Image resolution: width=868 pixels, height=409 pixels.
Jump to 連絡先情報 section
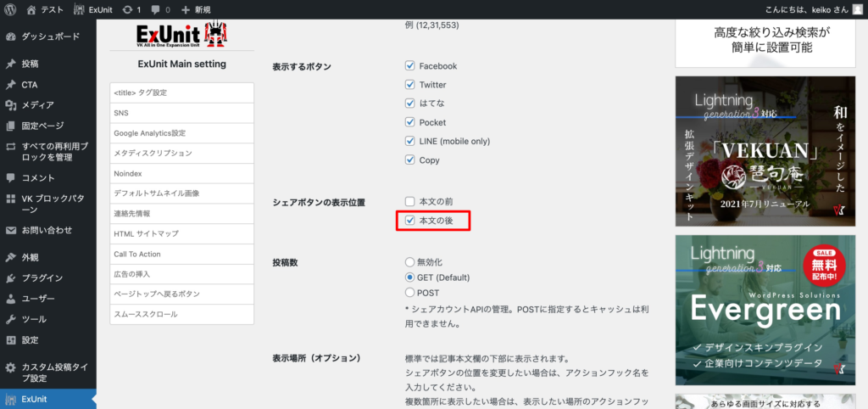coord(181,213)
